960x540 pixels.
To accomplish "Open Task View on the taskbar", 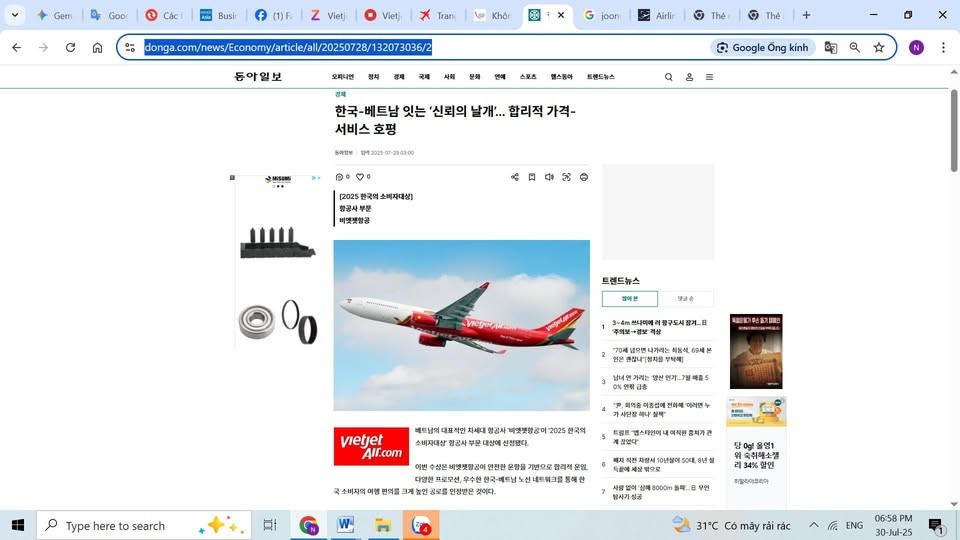I will point(269,525).
